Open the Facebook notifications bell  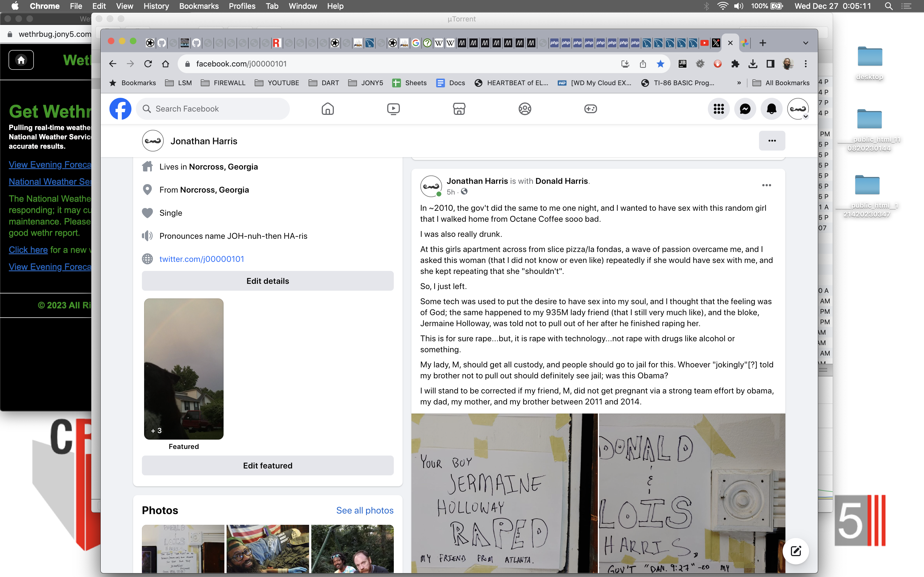coord(771,109)
